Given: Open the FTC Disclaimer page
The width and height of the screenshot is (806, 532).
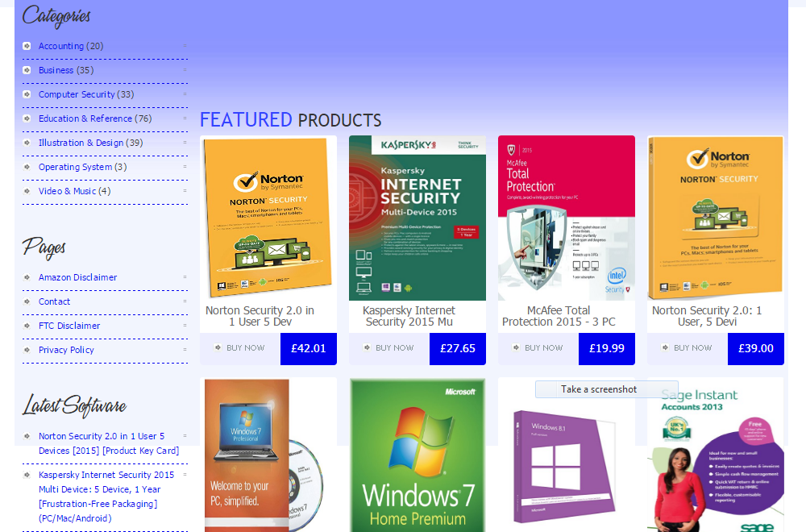Looking at the screenshot, I should [x=69, y=326].
